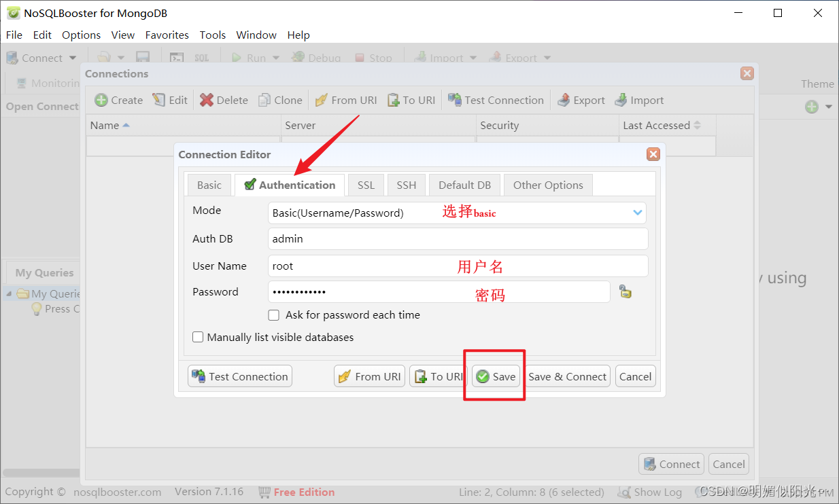Click Edit in the Connections toolbar
Viewport: 839px width, 504px height.
click(170, 100)
